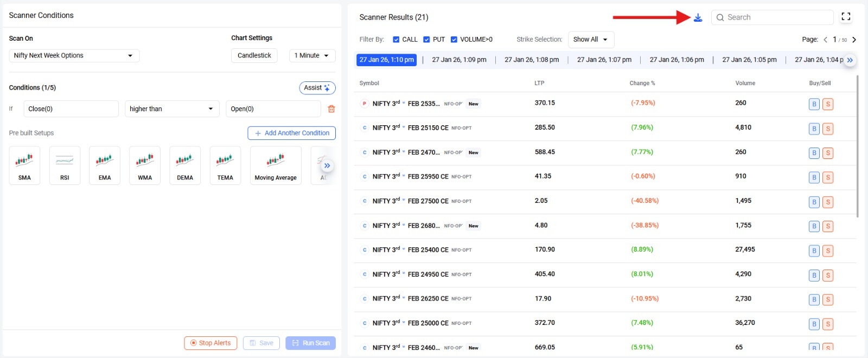Switch to the 27 Jan 26, 1:07 pm tab
The width and height of the screenshot is (868, 358).
tap(604, 60)
